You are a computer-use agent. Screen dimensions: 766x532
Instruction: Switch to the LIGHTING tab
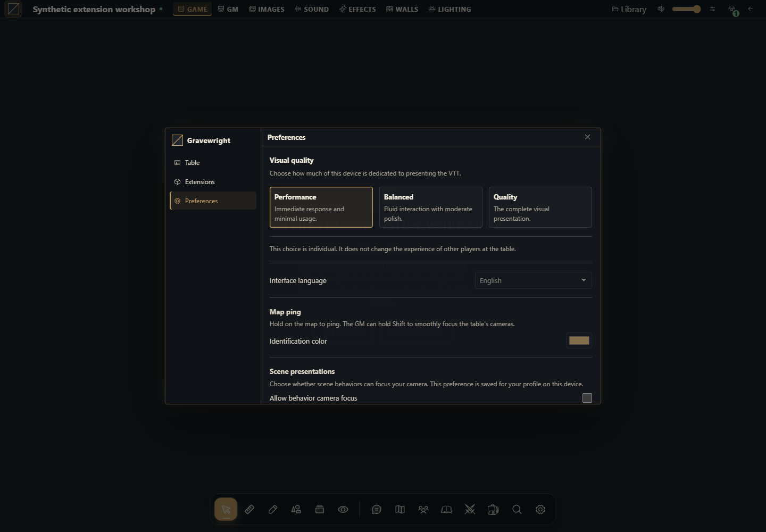pos(450,9)
